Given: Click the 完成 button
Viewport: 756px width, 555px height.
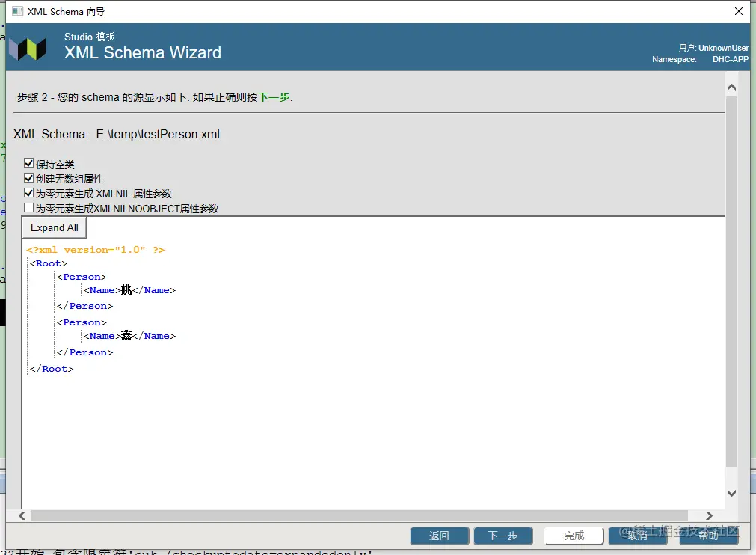Looking at the screenshot, I should pyautogui.click(x=574, y=536).
